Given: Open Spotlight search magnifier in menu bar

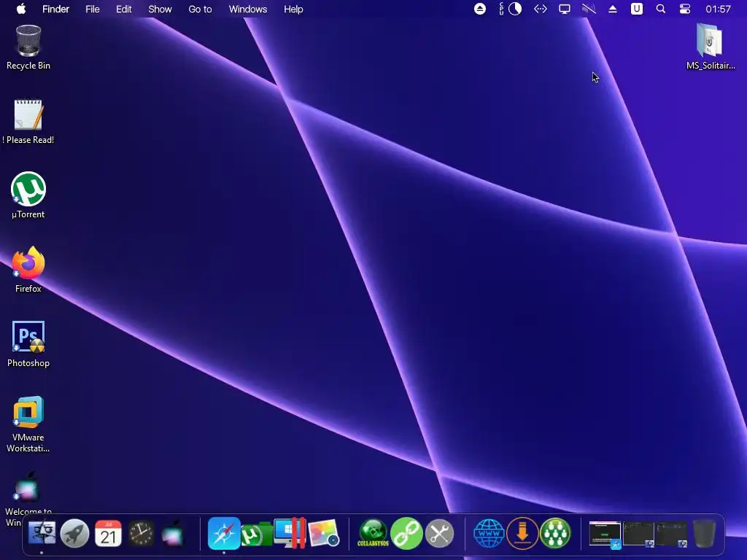Looking at the screenshot, I should tap(661, 9).
